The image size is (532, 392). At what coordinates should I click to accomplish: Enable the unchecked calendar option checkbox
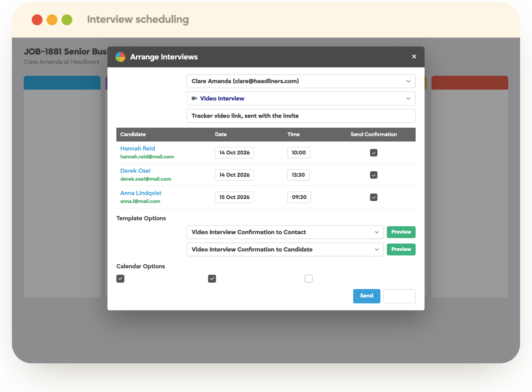[x=309, y=279]
